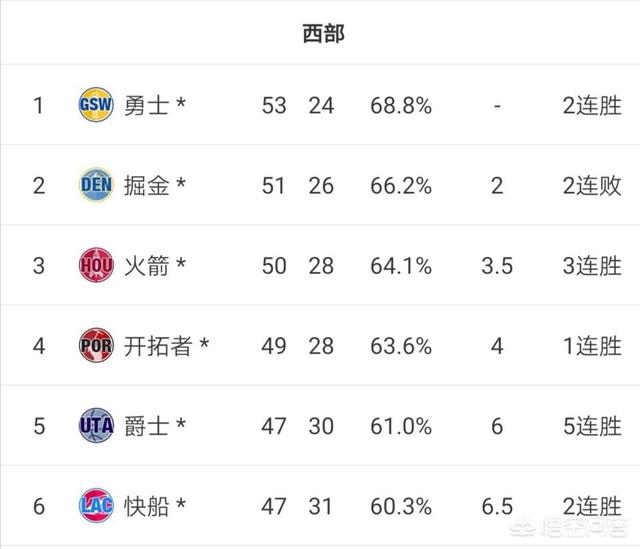Screen dimensions: 640x549
Task: Click the 6.5 games behind value
Action: (x=497, y=507)
